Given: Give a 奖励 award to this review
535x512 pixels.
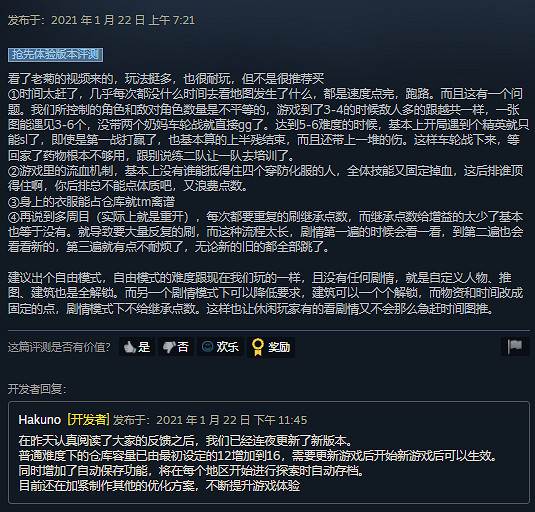Looking at the screenshot, I should 279,347.
